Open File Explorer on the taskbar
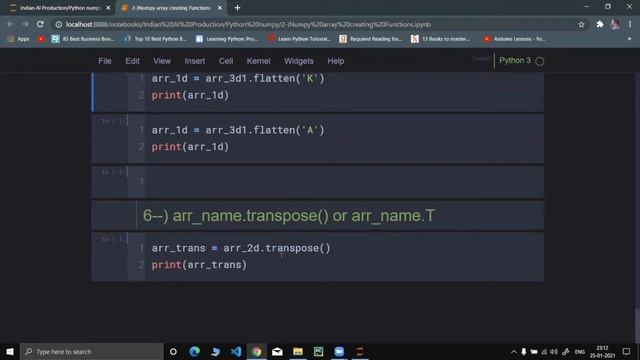The height and width of the screenshot is (360, 640). tap(298, 351)
